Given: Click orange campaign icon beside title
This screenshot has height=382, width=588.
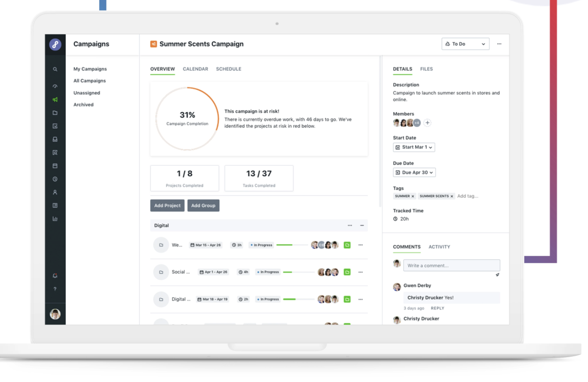Looking at the screenshot, I should (153, 44).
